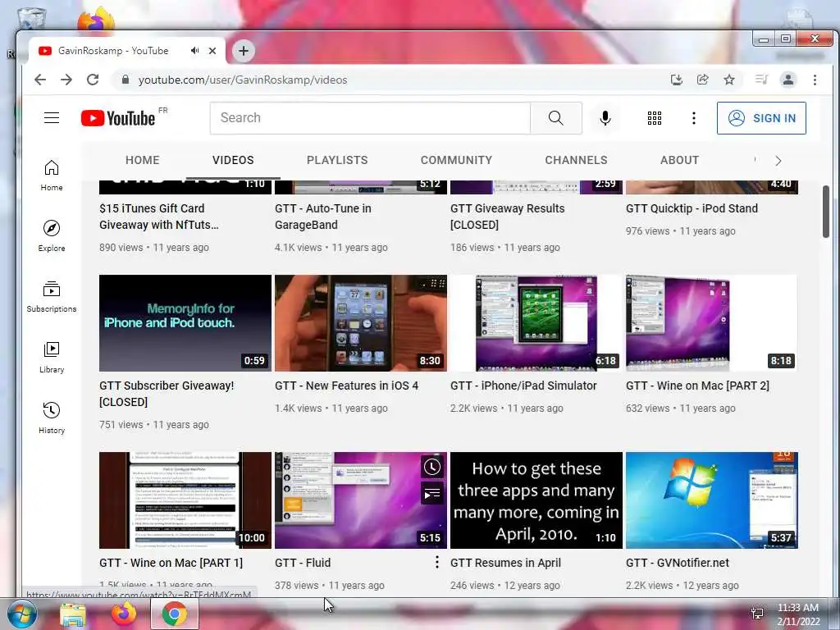Open Chrome media controls icon

pos(761,80)
